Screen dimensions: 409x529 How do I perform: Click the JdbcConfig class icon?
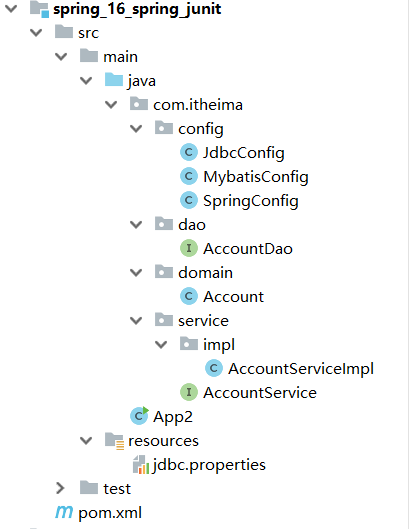tap(189, 152)
